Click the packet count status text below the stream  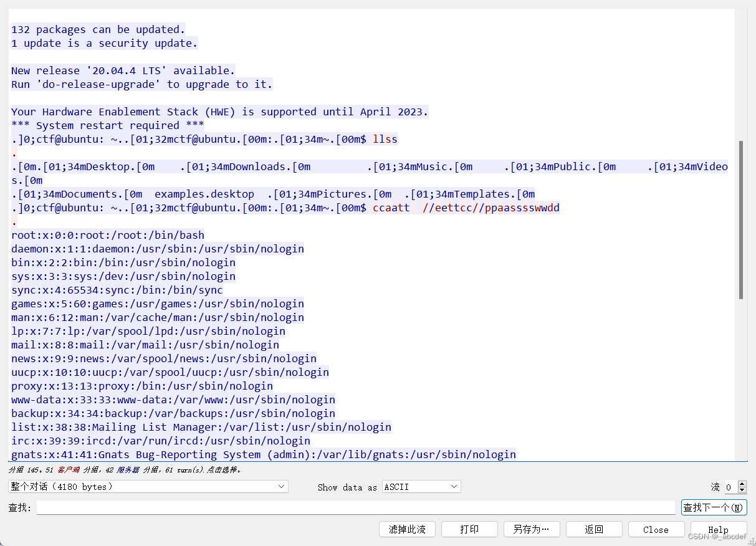[125, 470]
